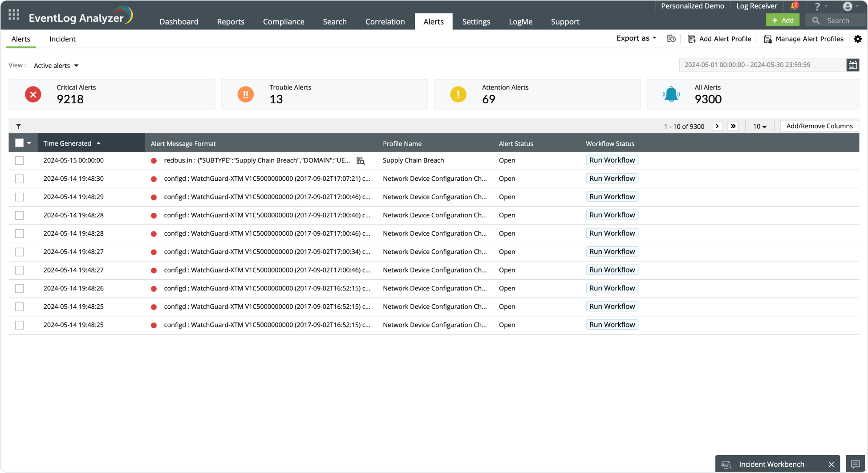Open the calendar date picker icon
The image size is (868, 473).
click(852, 65)
